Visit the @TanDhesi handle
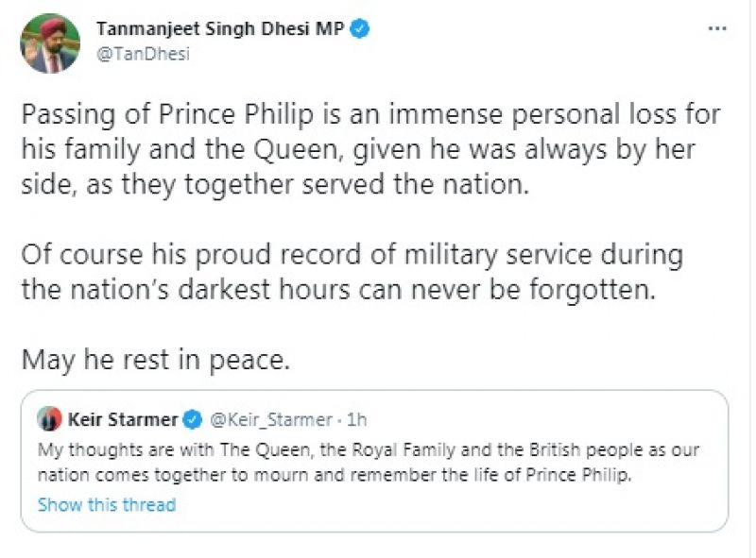This screenshot has height=558, width=756. (143, 54)
